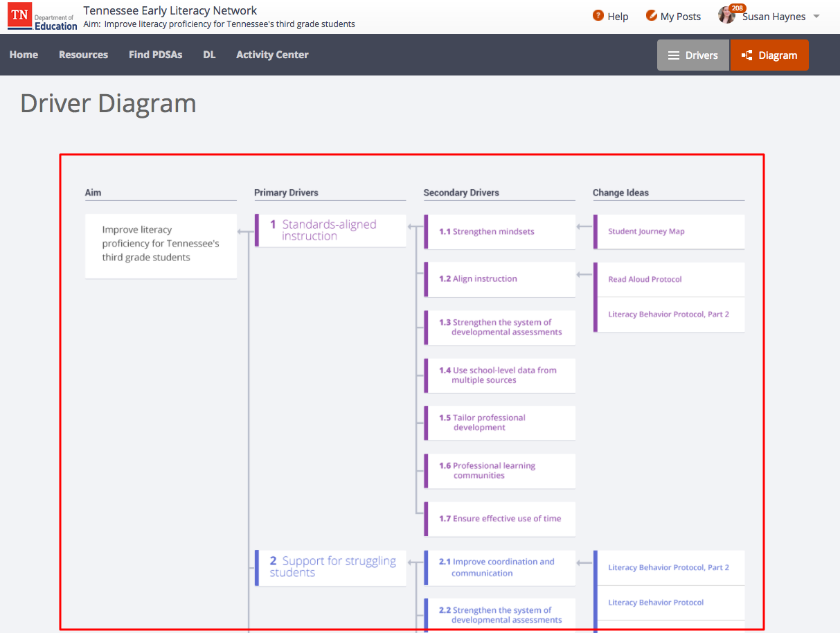
Task: Click the Susan Haynes user name
Action: click(774, 17)
